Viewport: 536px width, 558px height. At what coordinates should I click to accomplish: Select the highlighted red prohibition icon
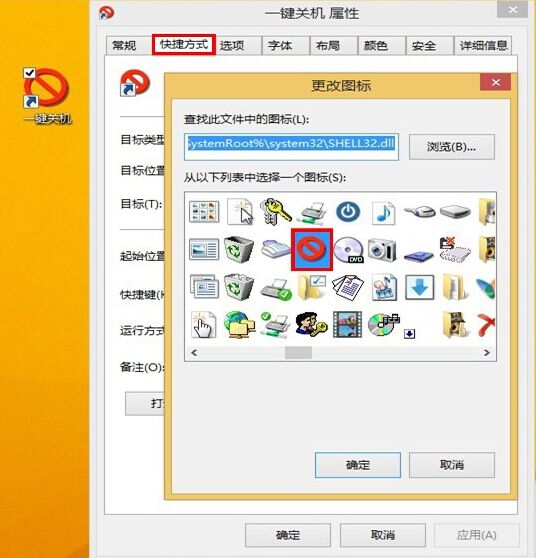coord(312,249)
